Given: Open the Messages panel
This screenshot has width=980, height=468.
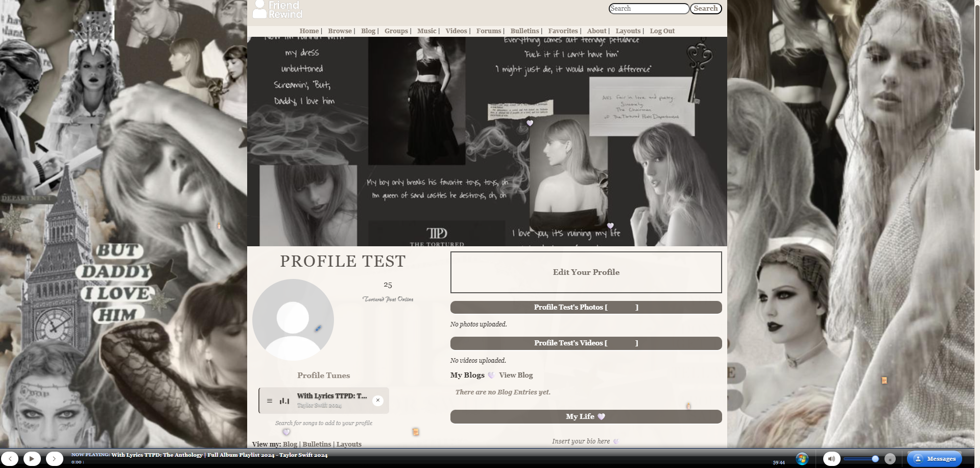Looking at the screenshot, I should [935, 459].
